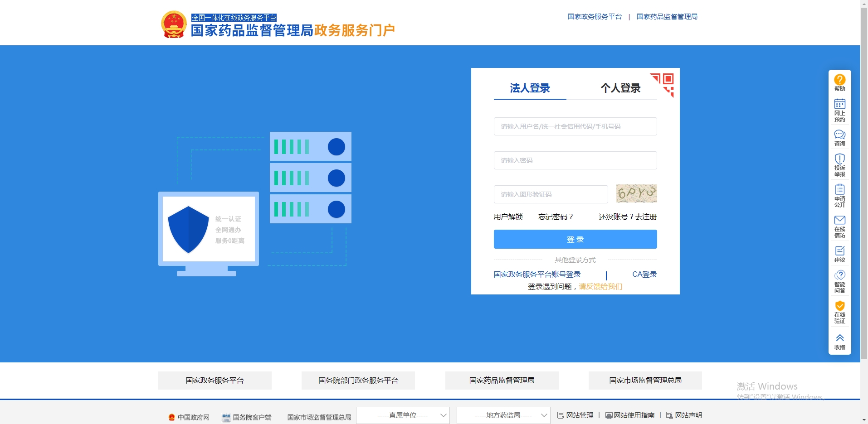Focus the username input field

[x=575, y=126]
